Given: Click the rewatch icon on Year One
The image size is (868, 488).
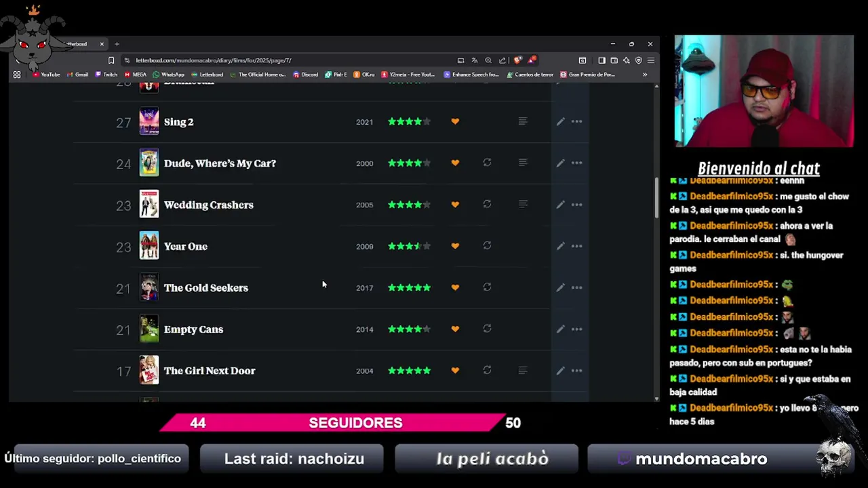Looking at the screenshot, I should pyautogui.click(x=487, y=245).
